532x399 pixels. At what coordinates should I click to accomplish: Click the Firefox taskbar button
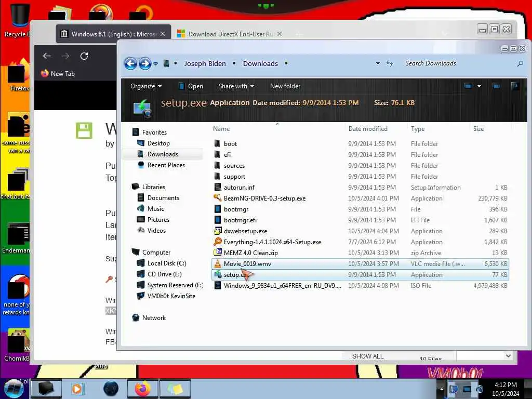(143, 389)
